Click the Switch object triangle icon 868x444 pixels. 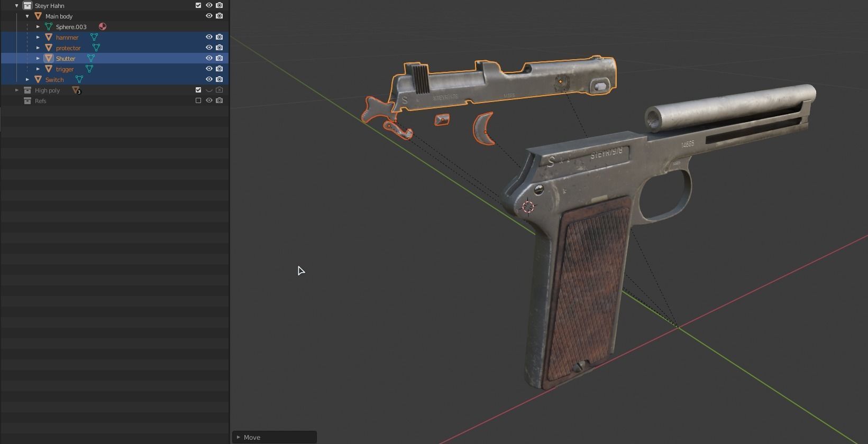pyautogui.click(x=38, y=79)
